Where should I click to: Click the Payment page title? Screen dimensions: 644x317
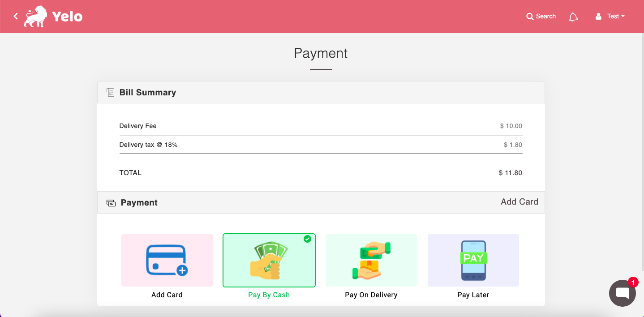[321, 53]
